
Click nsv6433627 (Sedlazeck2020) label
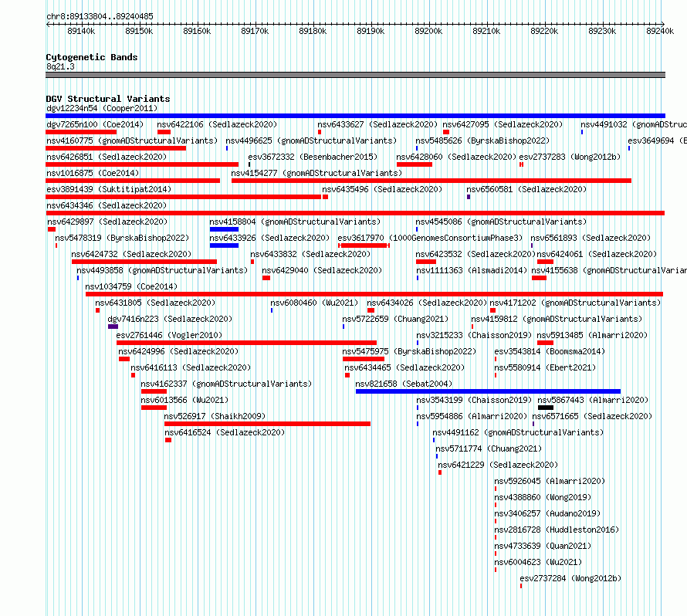coord(377,124)
